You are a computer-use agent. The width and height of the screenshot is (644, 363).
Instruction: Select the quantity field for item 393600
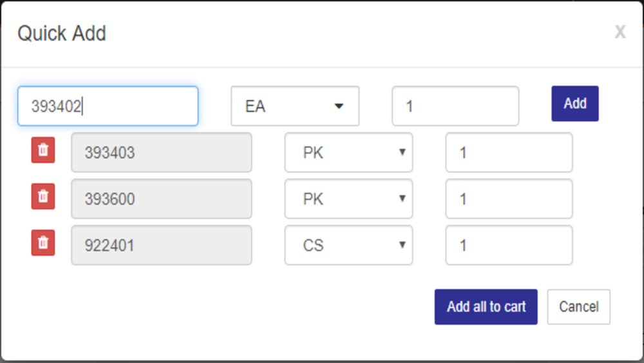click(x=509, y=199)
